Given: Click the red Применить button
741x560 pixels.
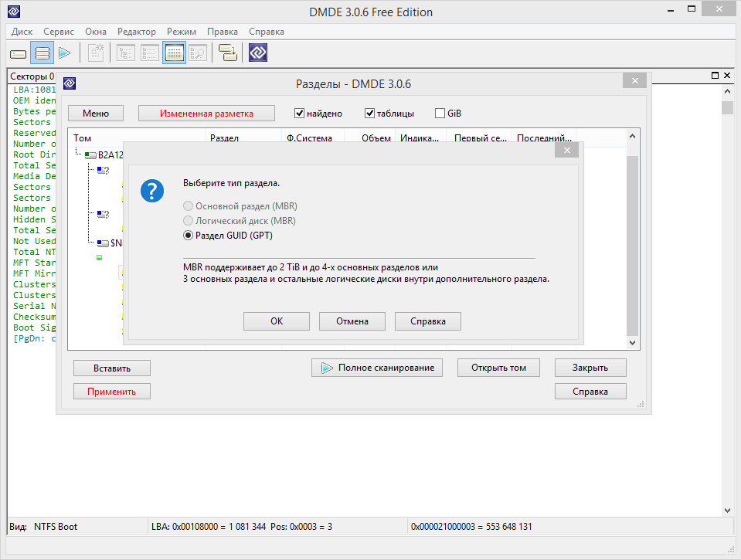Looking at the screenshot, I should coord(112,392).
